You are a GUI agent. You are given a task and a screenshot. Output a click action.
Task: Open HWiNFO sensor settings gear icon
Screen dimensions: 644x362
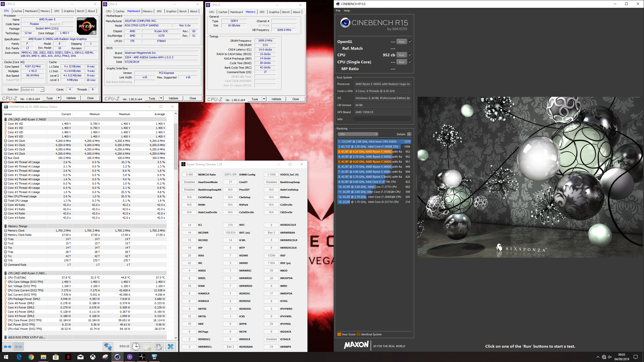pos(159,347)
